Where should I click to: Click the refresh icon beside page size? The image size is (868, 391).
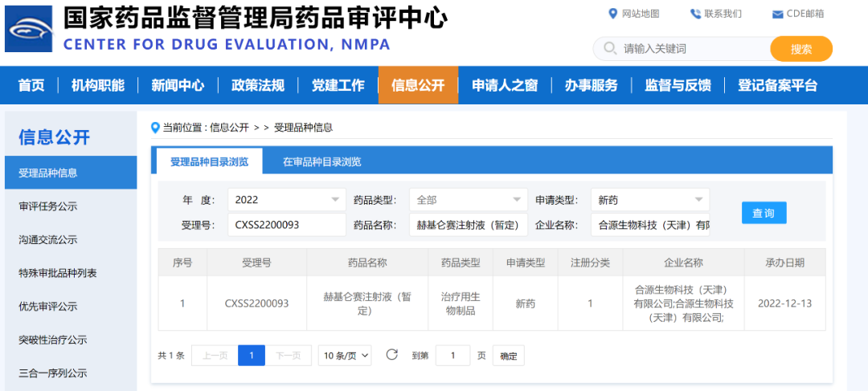click(x=392, y=355)
